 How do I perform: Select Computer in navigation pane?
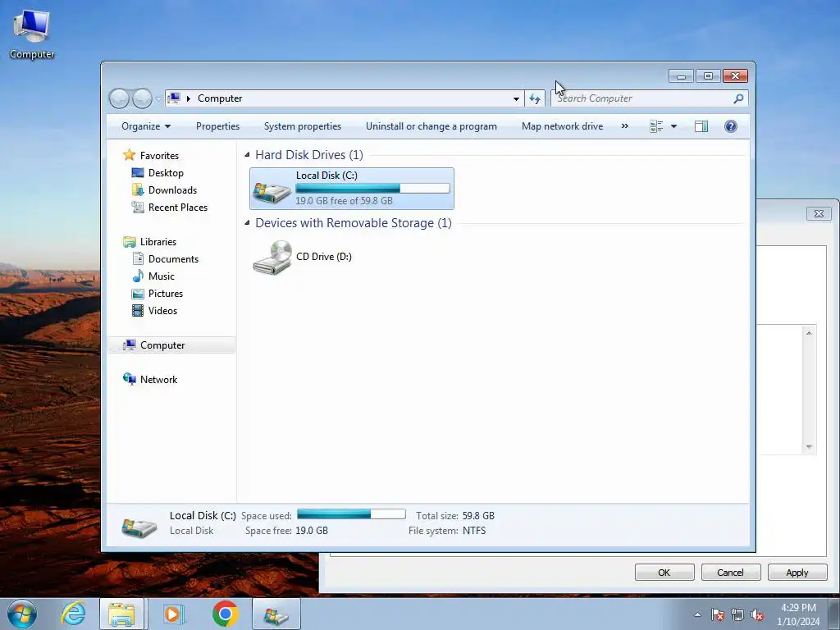click(171, 345)
